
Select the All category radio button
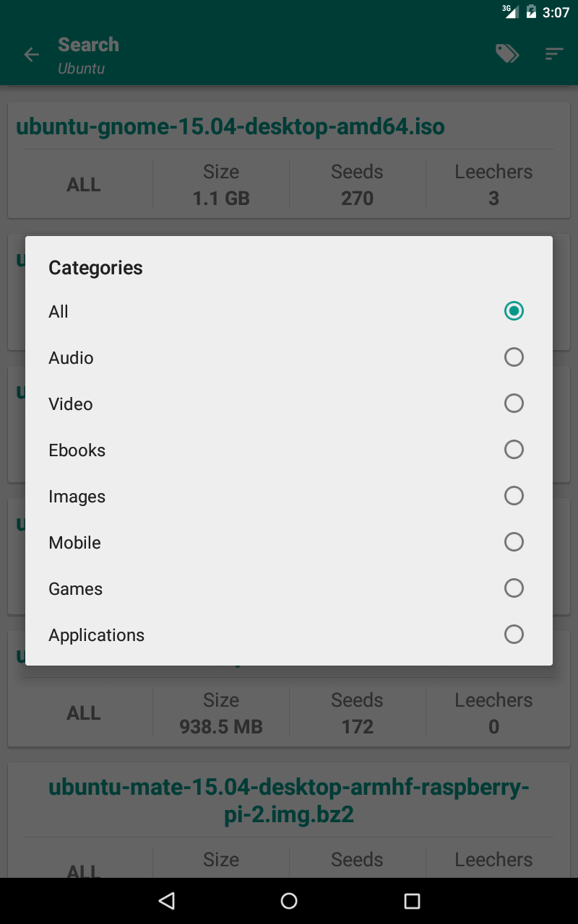(x=514, y=311)
